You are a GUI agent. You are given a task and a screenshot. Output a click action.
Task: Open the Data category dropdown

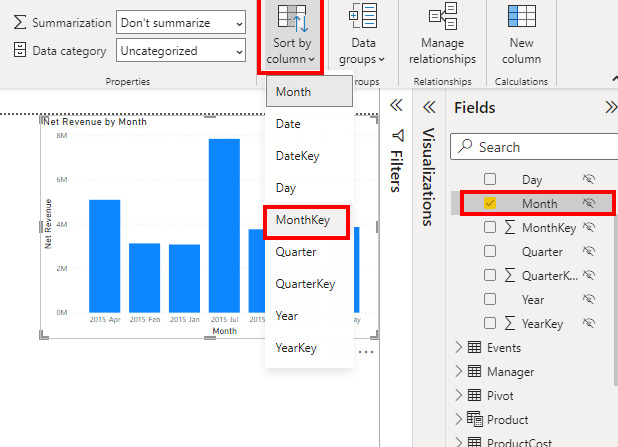[x=181, y=50]
